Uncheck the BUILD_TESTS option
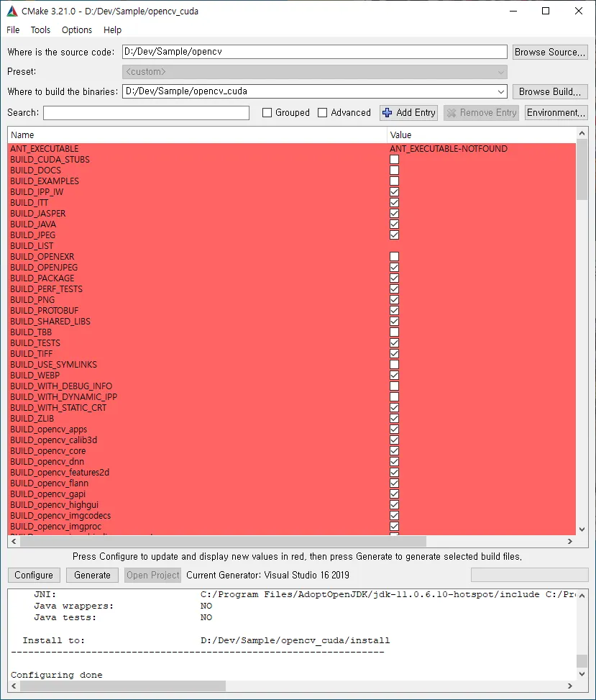The image size is (596, 700). [x=395, y=343]
